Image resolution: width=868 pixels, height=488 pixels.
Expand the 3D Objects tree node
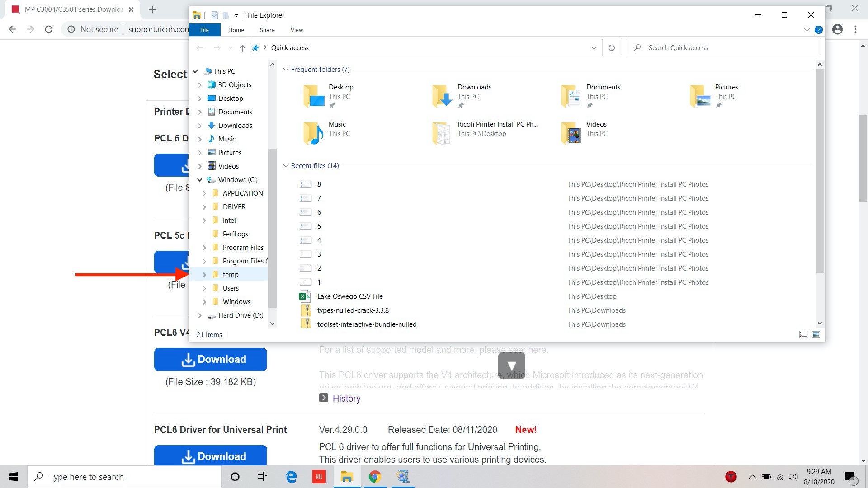click(200, 85)
